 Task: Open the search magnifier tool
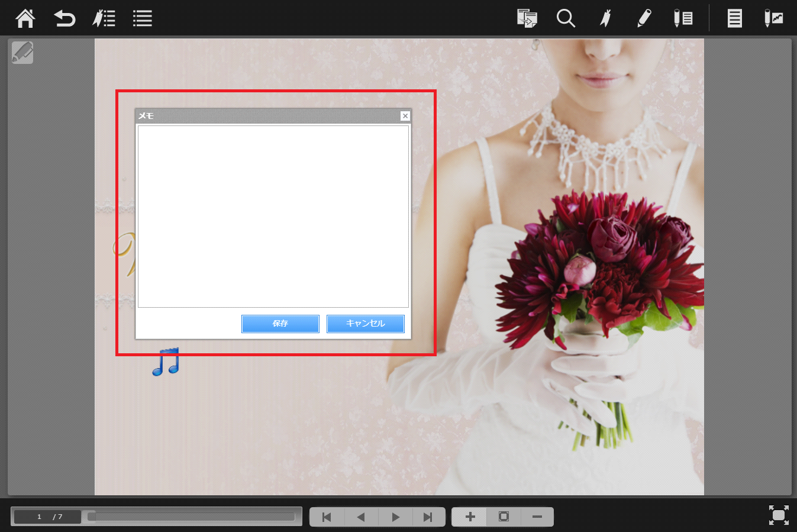click(566, 18)
